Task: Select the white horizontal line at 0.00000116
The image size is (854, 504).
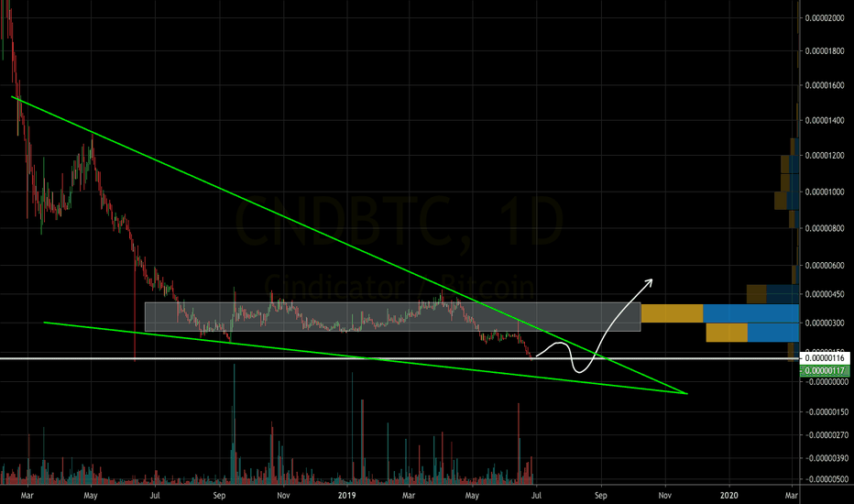Action: [x=400, y=358]
